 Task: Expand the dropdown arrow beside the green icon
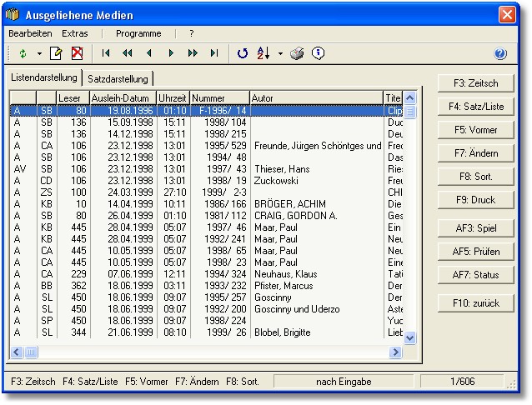point(38,53)
